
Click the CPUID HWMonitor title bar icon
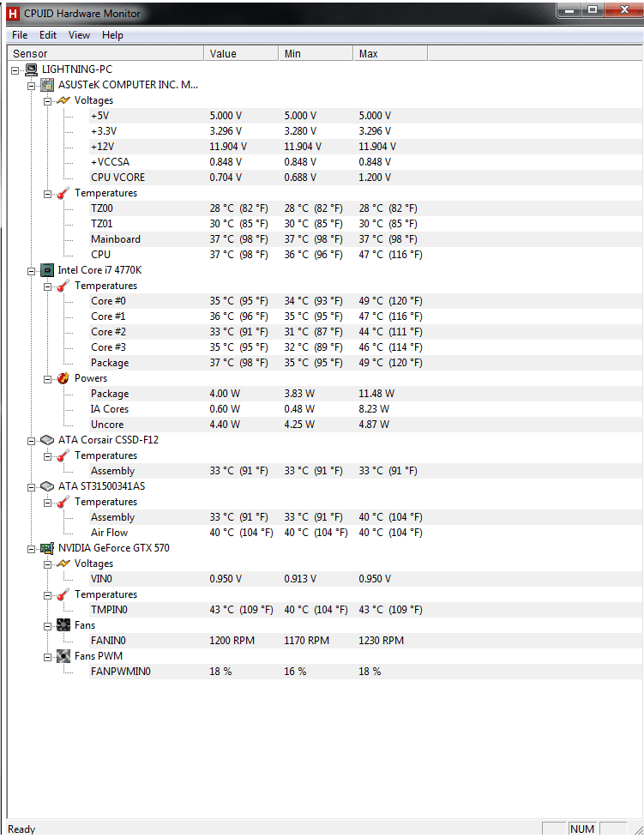12,13
